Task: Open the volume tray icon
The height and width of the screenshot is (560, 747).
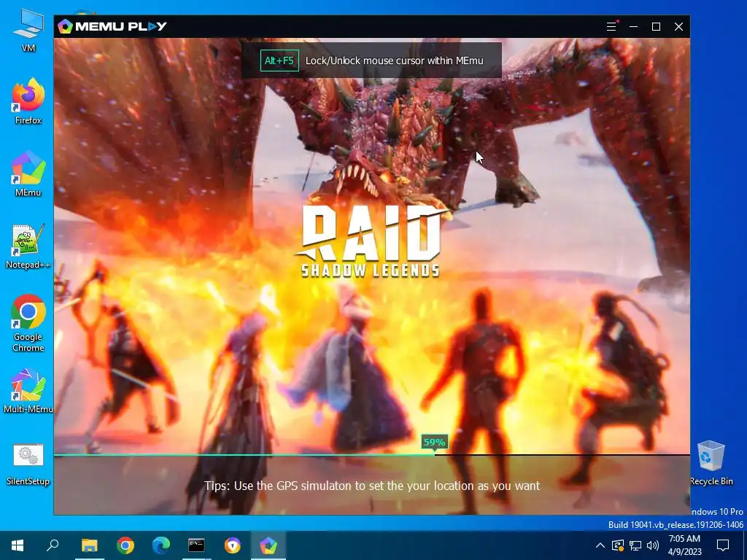Action: [x=653, y=545]
